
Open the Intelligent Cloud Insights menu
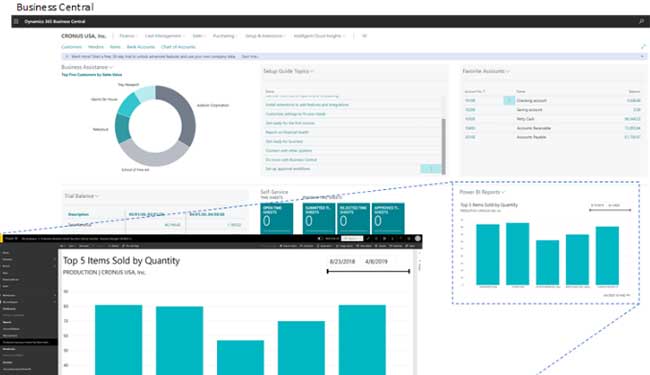(x=319, y=36)
